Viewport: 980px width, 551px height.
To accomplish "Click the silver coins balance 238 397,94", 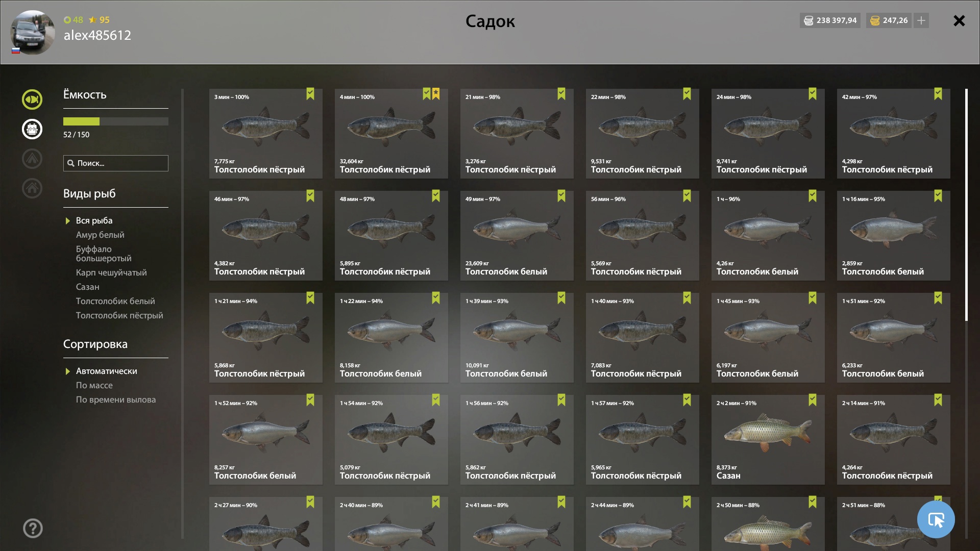I will 830,20.
